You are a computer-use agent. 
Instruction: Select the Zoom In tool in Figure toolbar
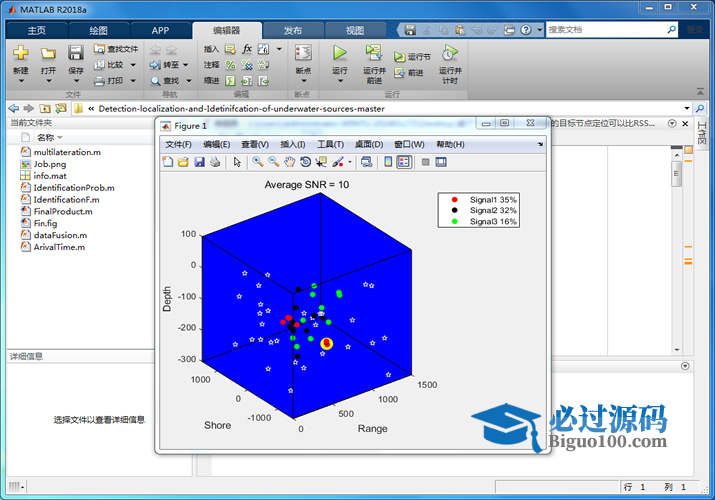(258, 162)
